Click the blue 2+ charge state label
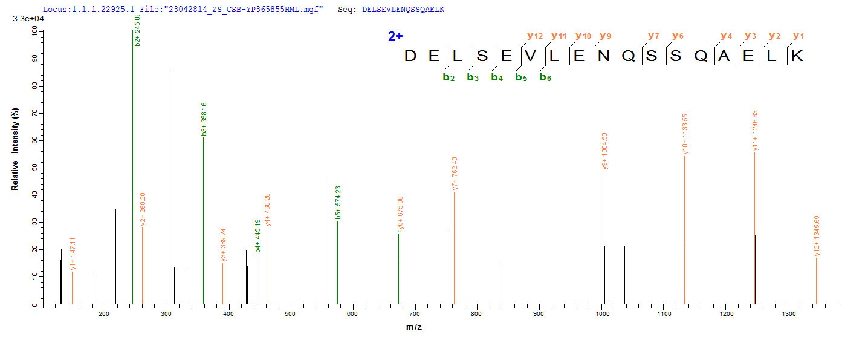868x340 pixels. (x=395, y=36)
